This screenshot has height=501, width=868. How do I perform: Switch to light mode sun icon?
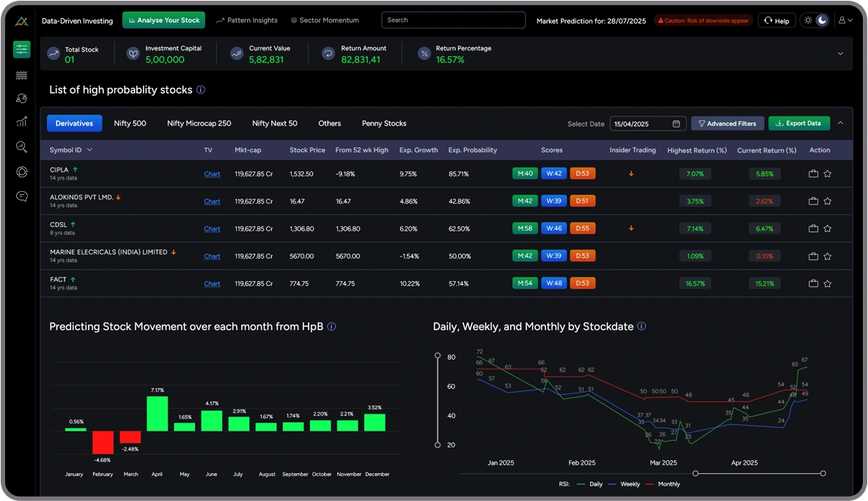click(808, 21)
